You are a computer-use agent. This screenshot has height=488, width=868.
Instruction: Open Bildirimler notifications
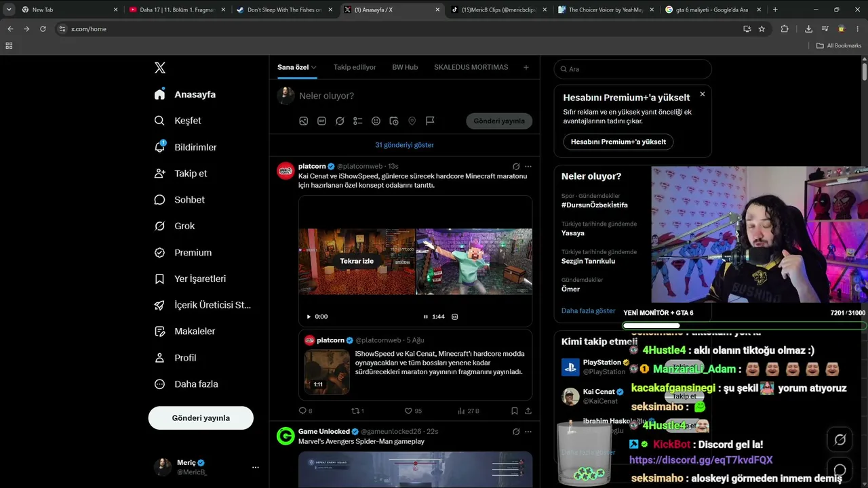(185, 147)
